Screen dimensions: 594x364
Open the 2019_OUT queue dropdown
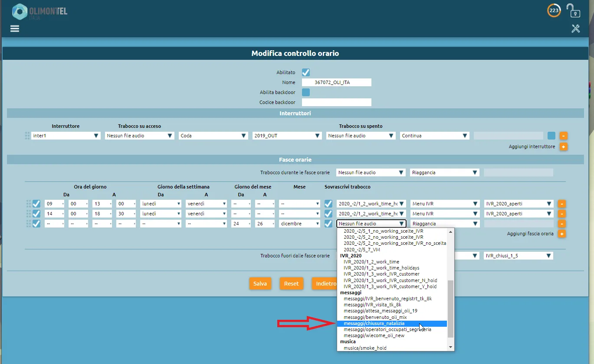pos(287,136)
